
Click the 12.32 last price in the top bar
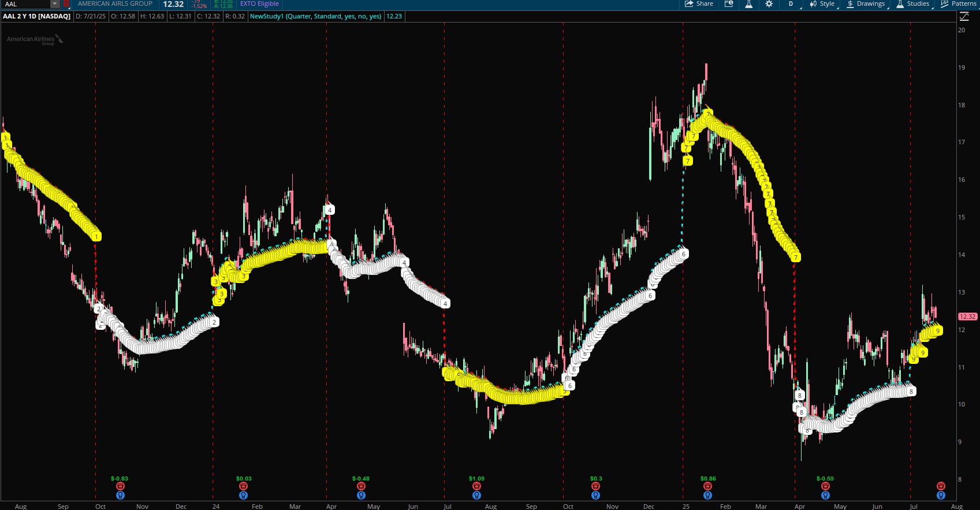pyautogui.click(x=173, y=4)
